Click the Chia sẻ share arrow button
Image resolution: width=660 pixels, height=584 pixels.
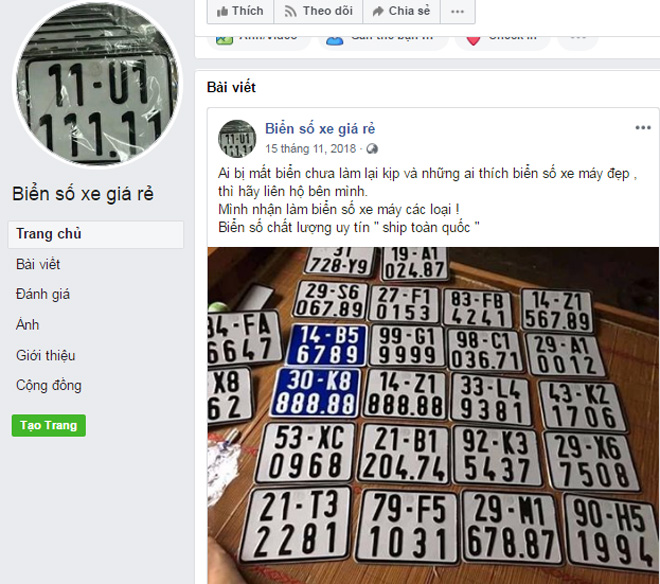coord(402,11)
